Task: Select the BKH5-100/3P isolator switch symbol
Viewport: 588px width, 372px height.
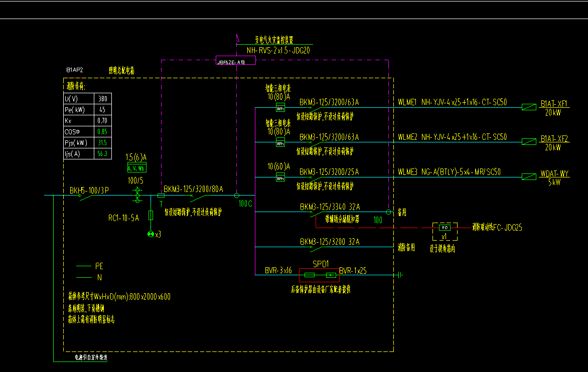Action: [x=87, y=197]
